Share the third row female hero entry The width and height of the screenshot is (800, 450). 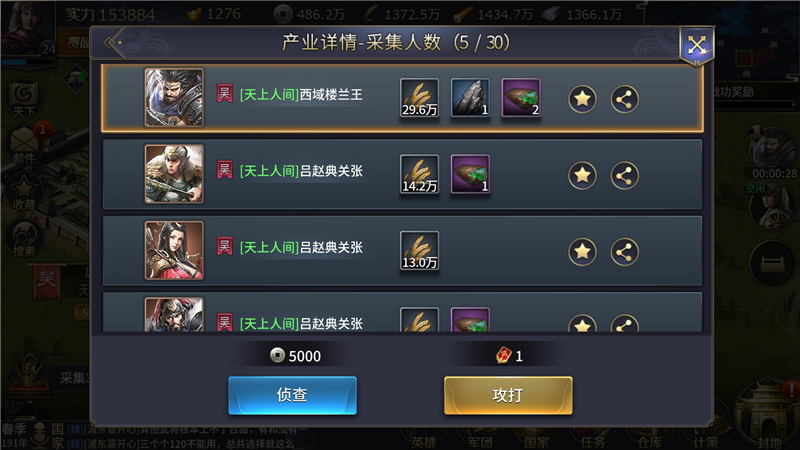pos(624,252)
